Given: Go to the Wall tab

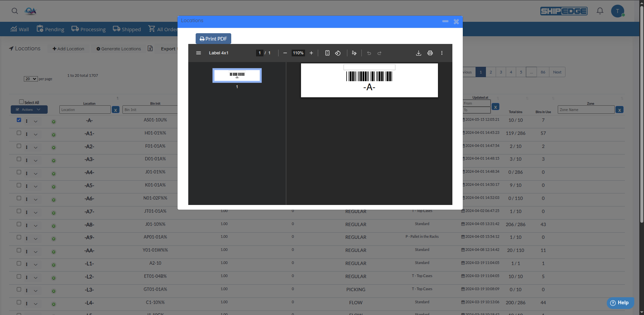Looking at the screenshot, I should point(19,29).
